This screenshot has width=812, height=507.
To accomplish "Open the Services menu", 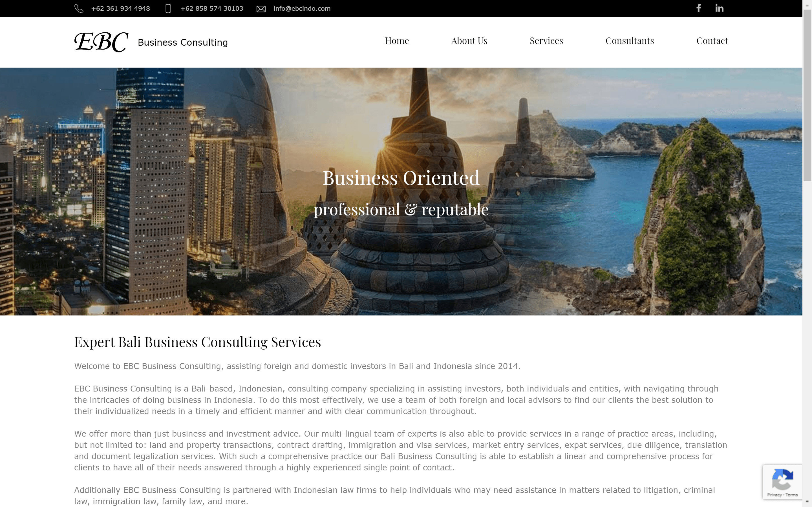I will 546,41.
